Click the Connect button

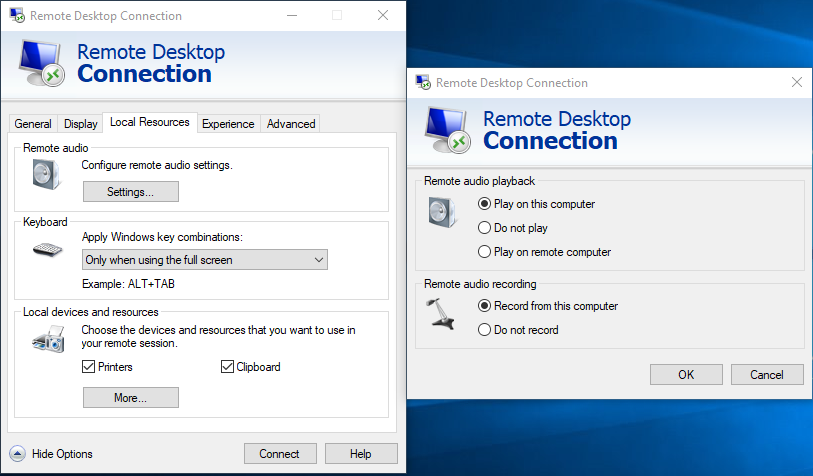(280, 454)
